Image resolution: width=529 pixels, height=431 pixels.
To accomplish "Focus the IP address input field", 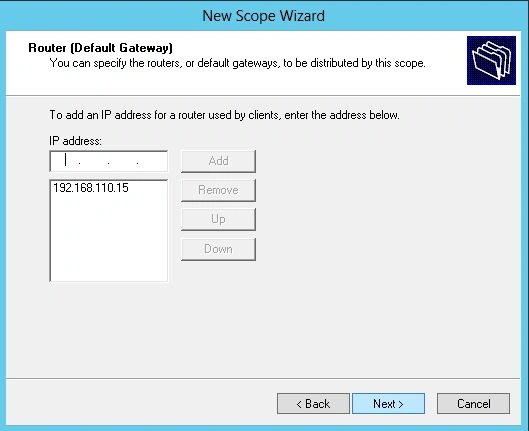I will 109,161.
